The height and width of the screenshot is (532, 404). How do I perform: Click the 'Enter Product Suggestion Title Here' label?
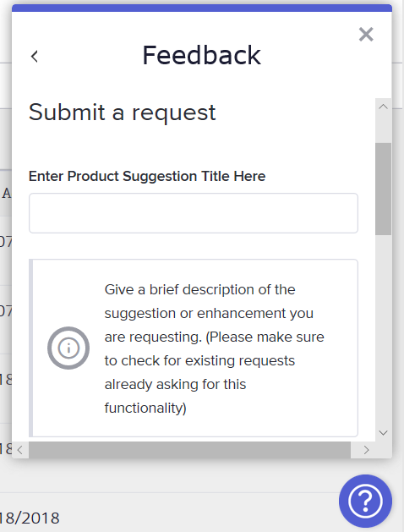147,176
